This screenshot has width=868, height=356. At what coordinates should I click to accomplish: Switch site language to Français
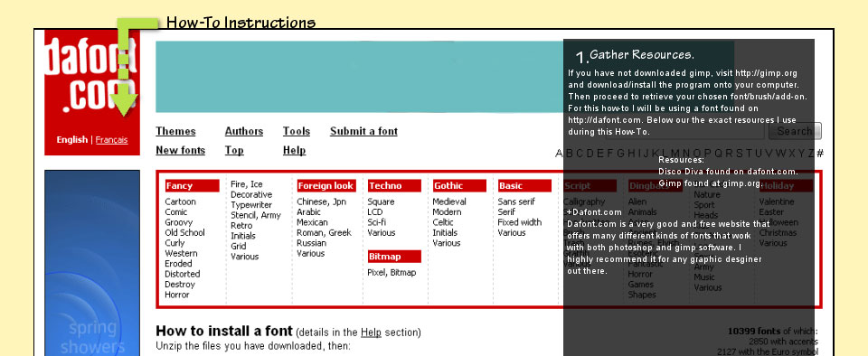(x=111, y=140)
